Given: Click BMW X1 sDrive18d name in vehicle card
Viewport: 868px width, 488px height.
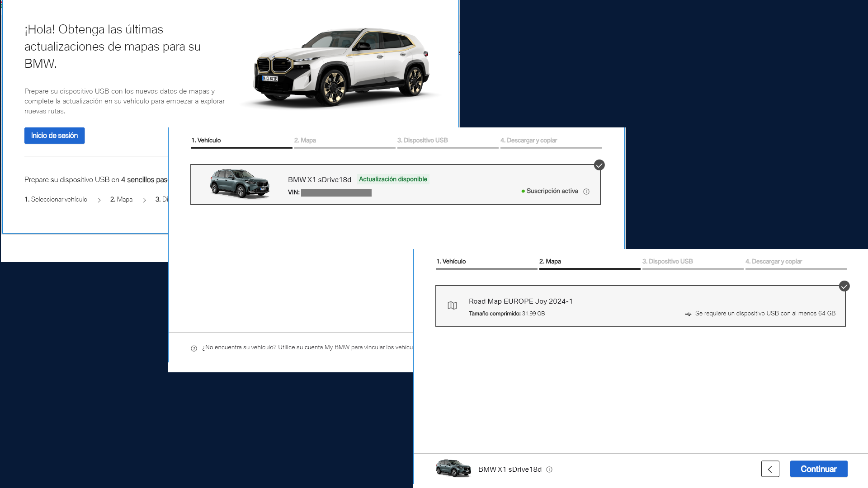Looking at the screenshot, I should pos(320,180).
